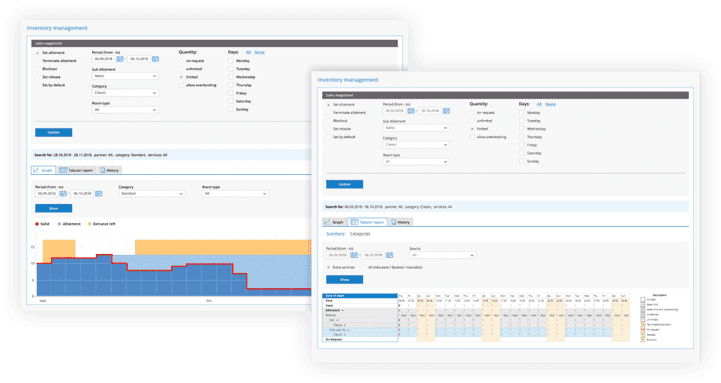Click the Graph tab chart icon in back window

[x=36, y=170]
